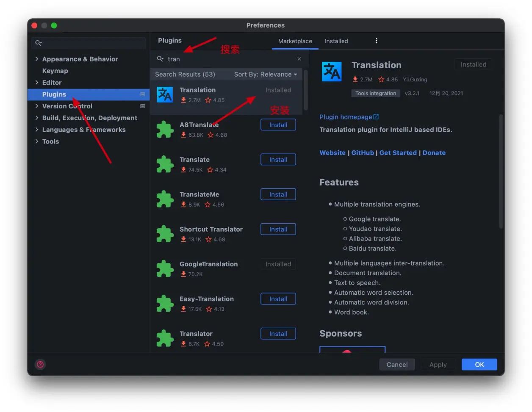
Task: Click the Search Results (53) label
Action: [185, 74]
